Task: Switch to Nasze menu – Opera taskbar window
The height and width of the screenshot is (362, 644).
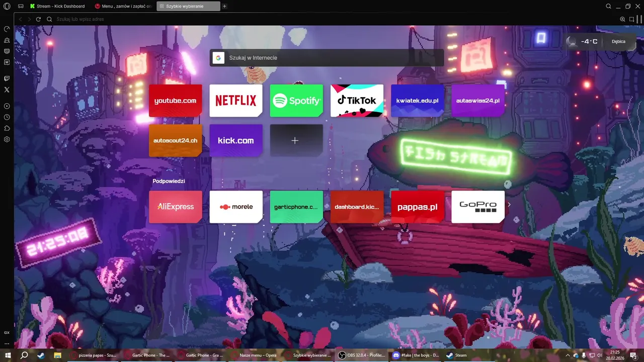Action: [255, 355]
